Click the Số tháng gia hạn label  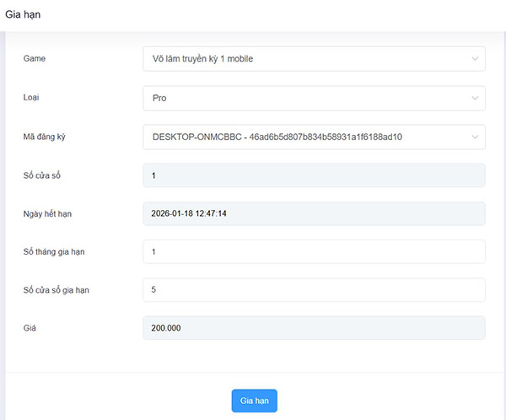pos(54,252)
